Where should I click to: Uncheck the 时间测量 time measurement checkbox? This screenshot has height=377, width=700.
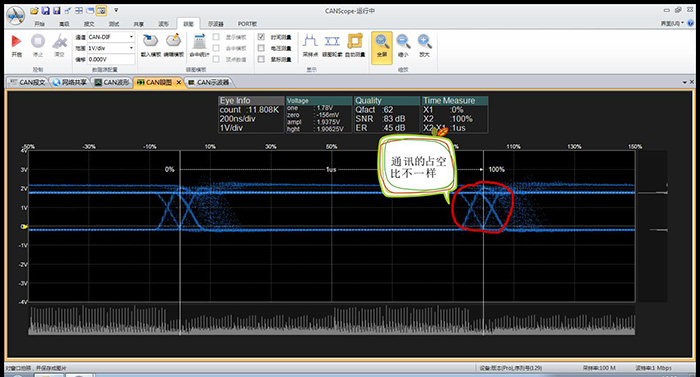[x=262, y=37]
